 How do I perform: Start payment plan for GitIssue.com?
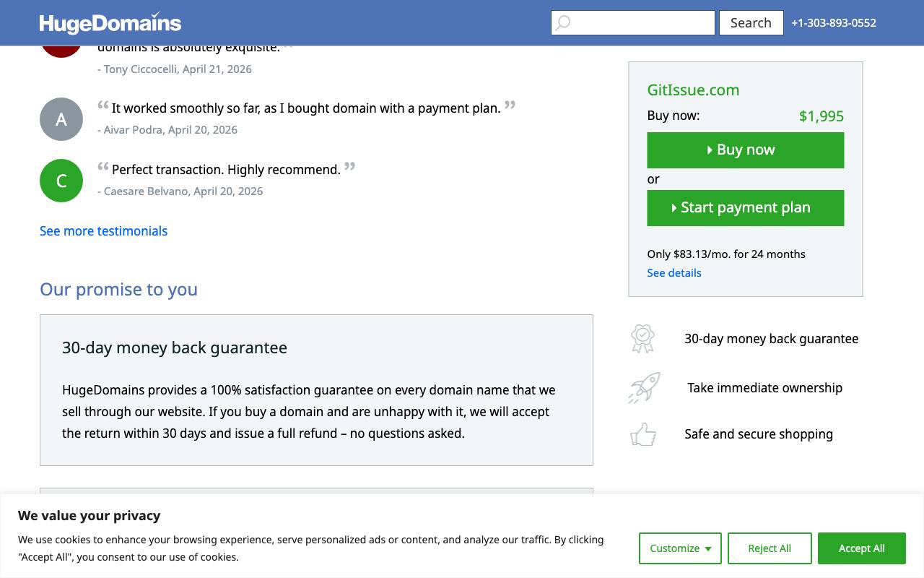click(x=746, y=208)
